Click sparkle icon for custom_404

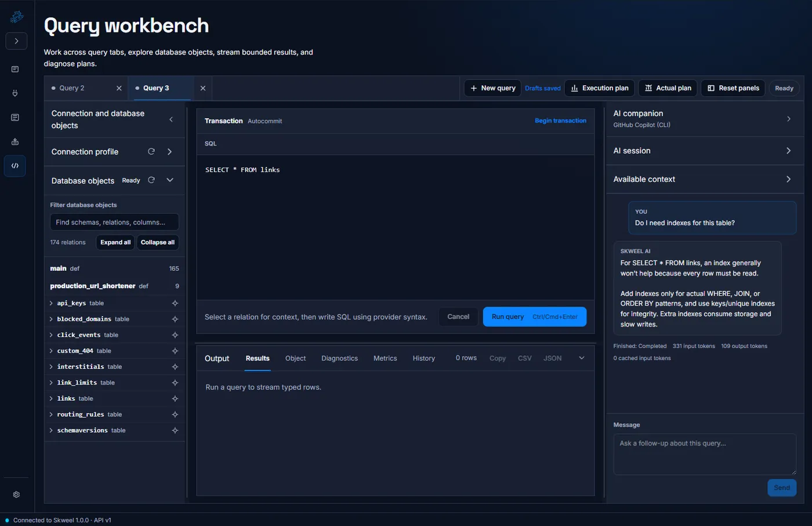tap(175, 351)
